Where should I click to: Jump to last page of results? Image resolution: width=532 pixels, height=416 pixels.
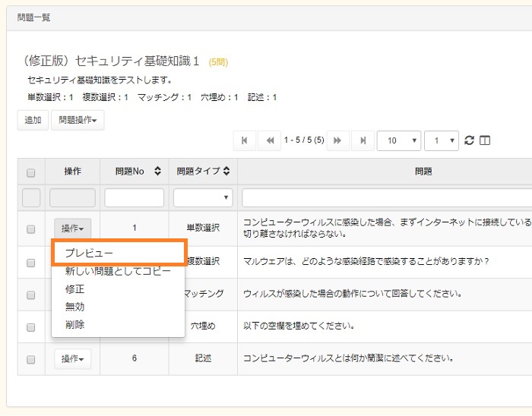363,140
